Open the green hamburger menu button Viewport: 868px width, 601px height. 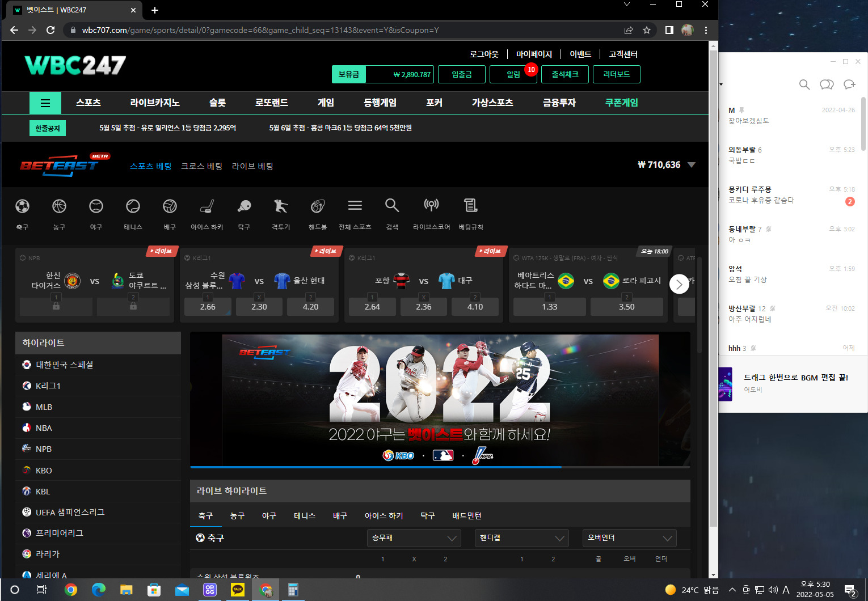pyautogui.click(x=45, y=103)
